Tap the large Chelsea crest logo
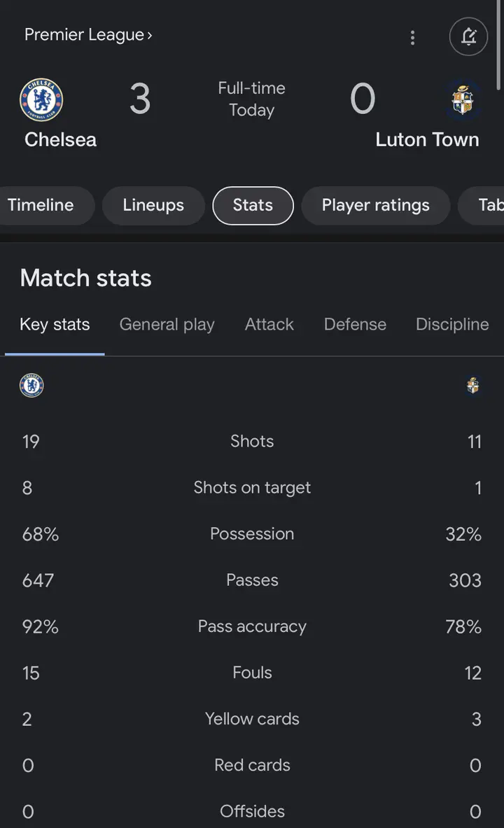 (x=41, y=100)
